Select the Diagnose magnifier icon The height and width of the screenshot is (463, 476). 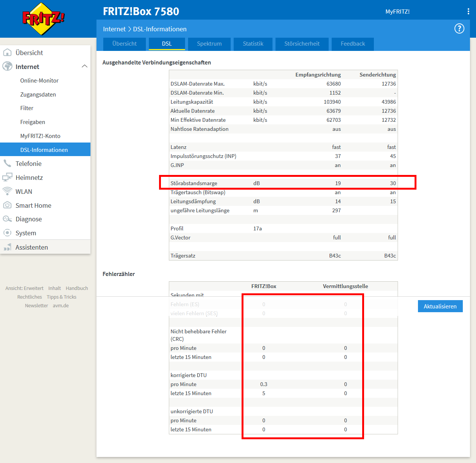tap(8, 219)
